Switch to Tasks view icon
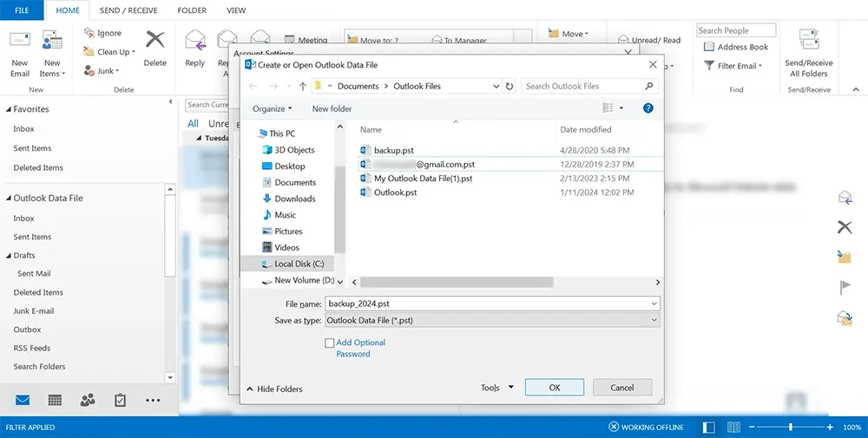The image size is (868, 438). pyautogui.click(x=120, y=400)
